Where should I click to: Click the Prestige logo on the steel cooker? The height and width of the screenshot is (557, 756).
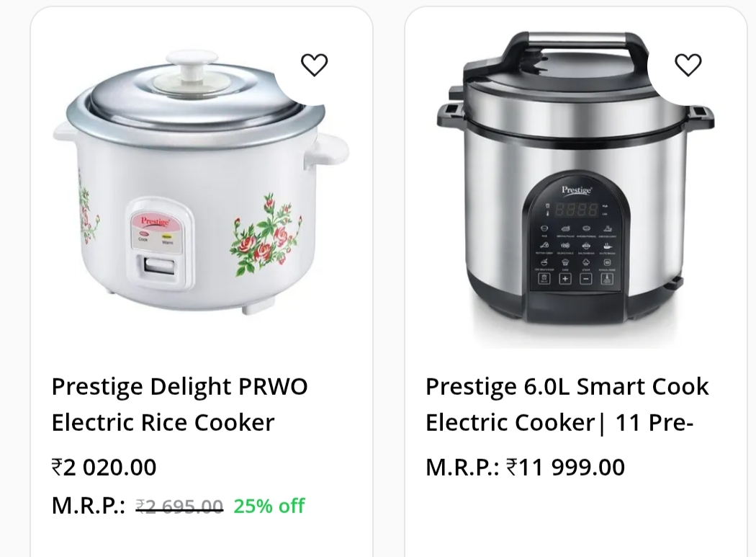576,190
